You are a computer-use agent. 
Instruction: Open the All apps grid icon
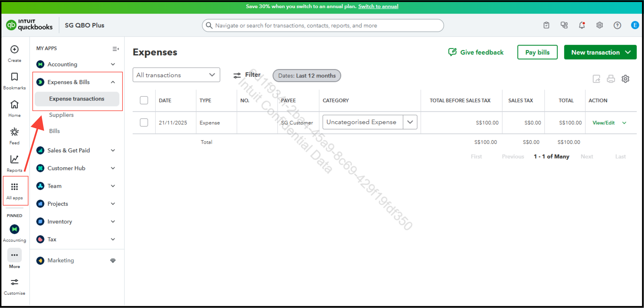pyautogui.click(x=14, y=187)
